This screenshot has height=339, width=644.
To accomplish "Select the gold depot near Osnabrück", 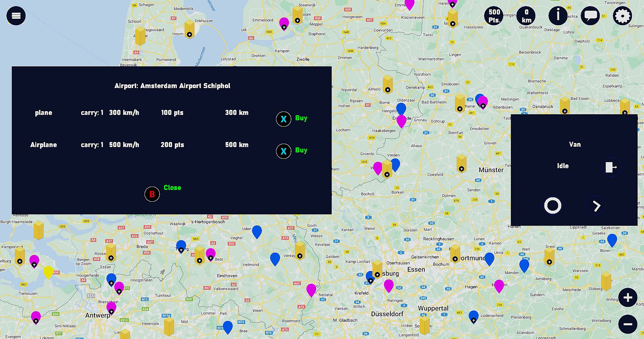I will [x=565, y=106].
